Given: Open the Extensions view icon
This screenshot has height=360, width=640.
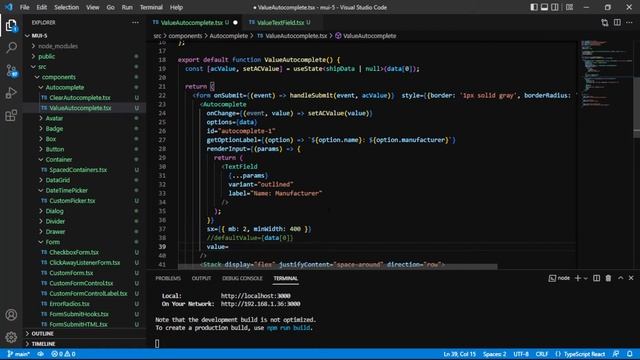Looking at the screenshot, I should (x=11, y=116).
